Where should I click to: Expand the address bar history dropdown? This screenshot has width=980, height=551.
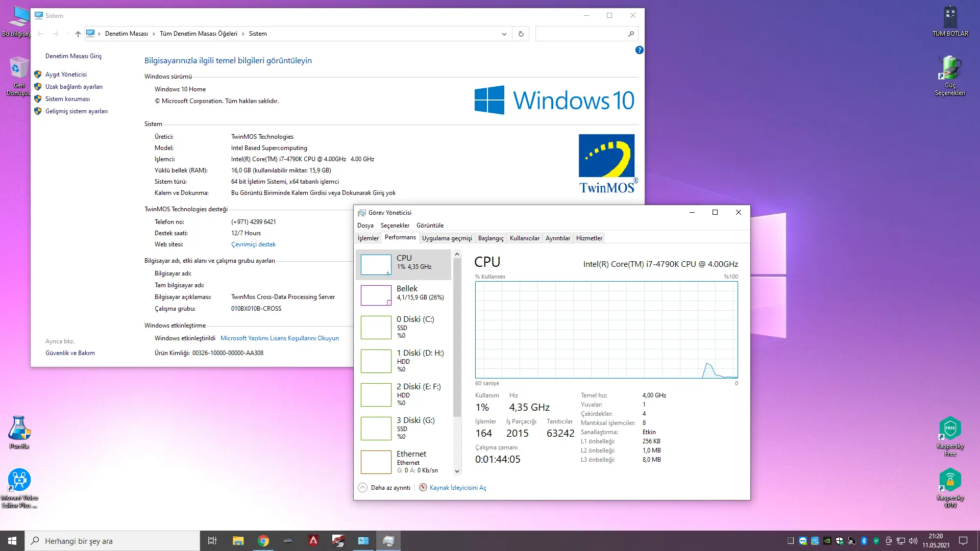pyautogui.click(x=504, y=34)
